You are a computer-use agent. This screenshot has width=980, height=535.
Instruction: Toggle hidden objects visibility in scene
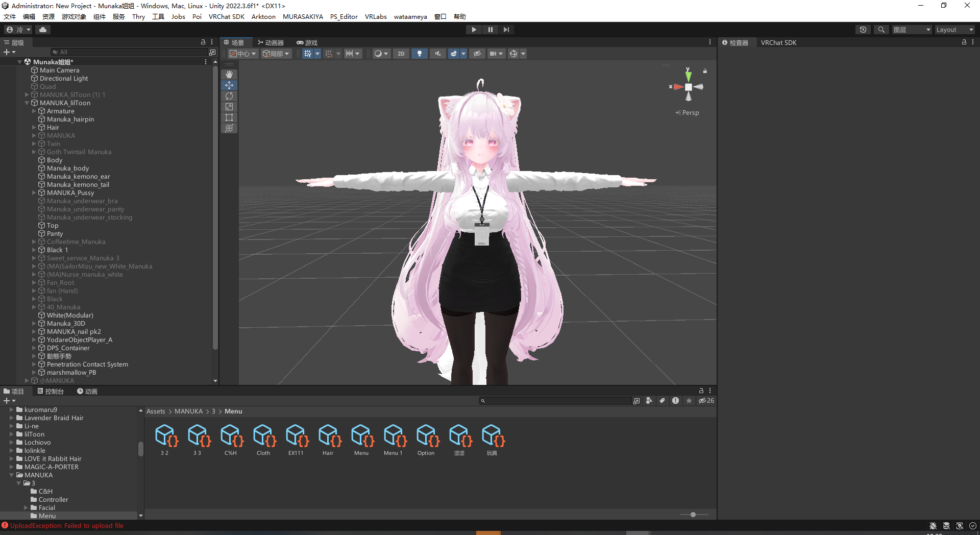(x=477, y=54)
